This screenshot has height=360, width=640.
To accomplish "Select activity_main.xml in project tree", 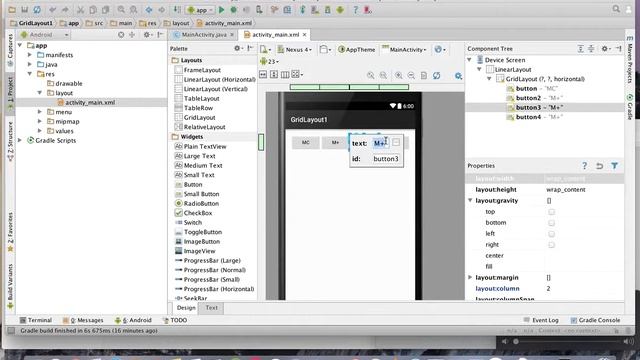I will (86, 102).
